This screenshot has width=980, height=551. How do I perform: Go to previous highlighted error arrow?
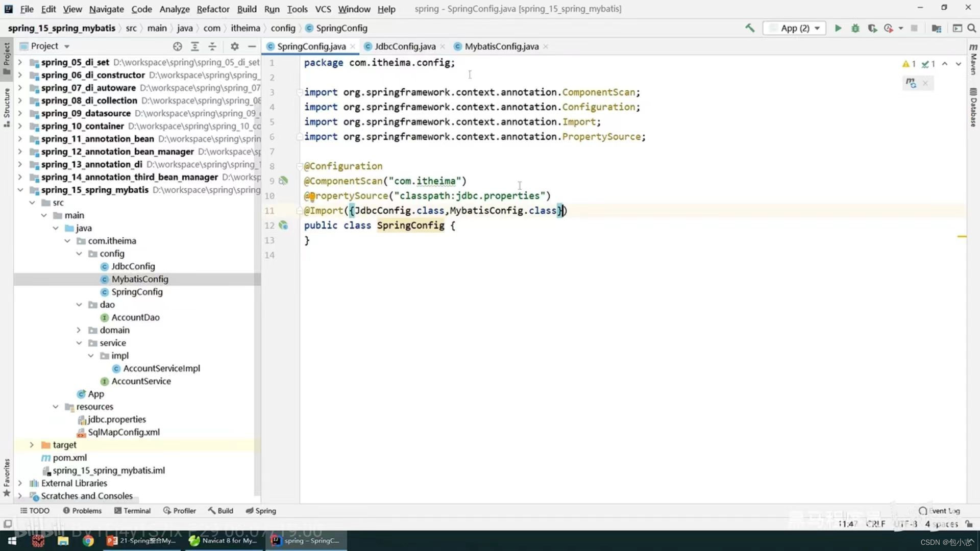click(x=945, y=64)
